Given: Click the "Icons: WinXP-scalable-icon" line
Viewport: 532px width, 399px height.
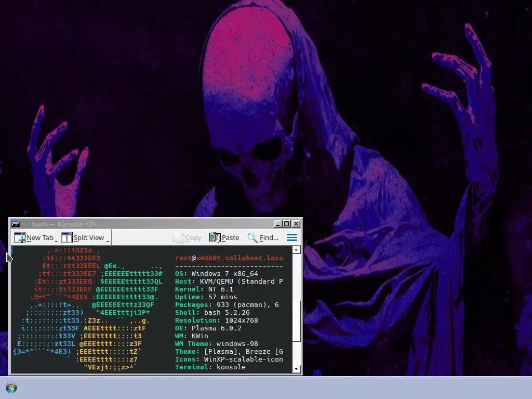Looking at the screenshot, I should coord(229,360).
